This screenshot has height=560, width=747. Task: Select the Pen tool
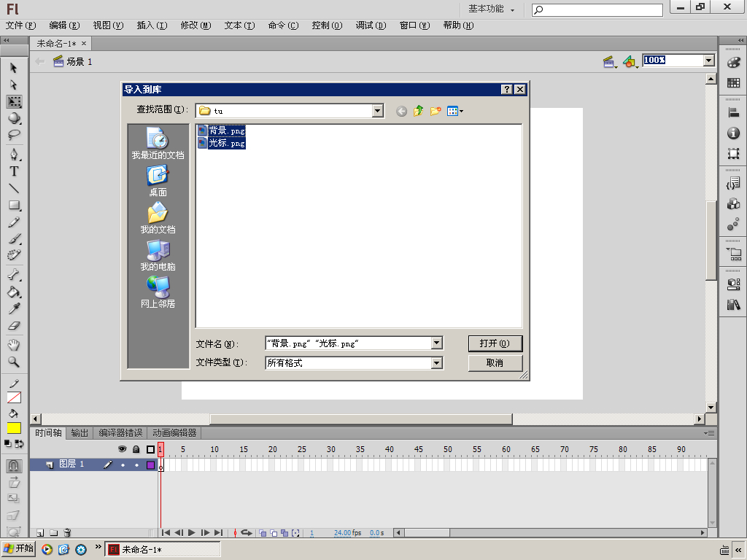(x=14, y=155)
